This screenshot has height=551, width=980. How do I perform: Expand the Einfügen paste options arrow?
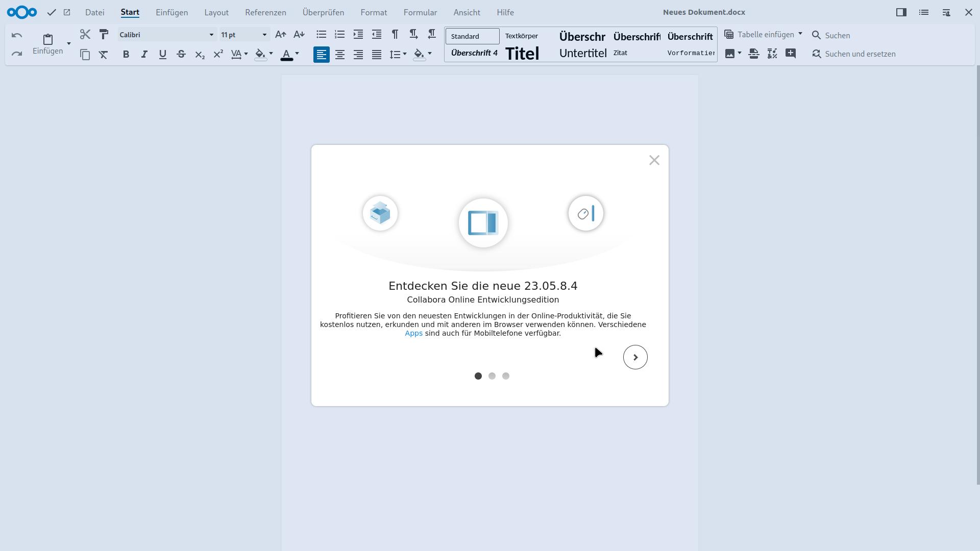pos(69,43)
